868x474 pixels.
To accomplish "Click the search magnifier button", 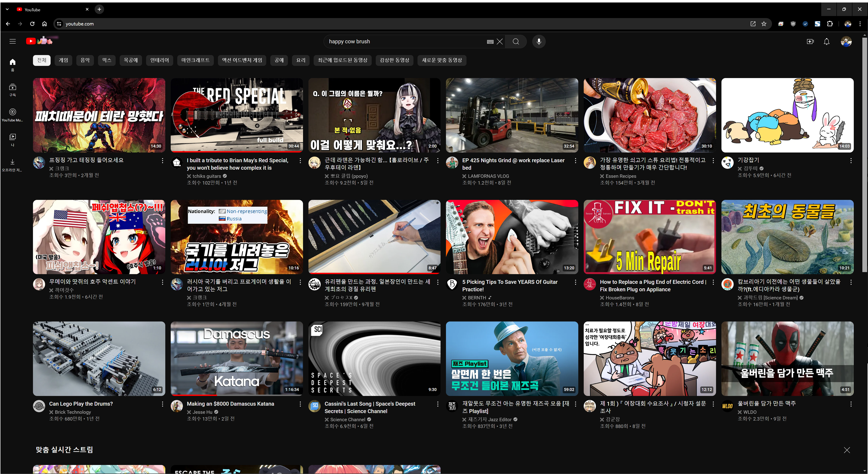I will pos(516,42).
